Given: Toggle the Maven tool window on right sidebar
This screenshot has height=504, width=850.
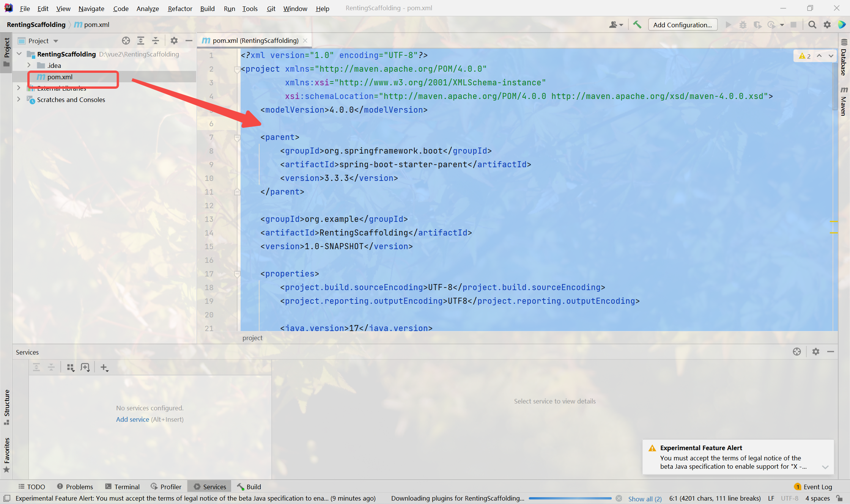Looking at the screenshot, I should click(844, 101).
